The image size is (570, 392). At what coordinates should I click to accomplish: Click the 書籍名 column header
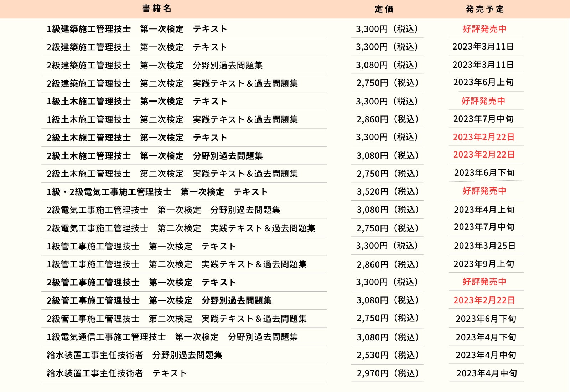[157, 9]
